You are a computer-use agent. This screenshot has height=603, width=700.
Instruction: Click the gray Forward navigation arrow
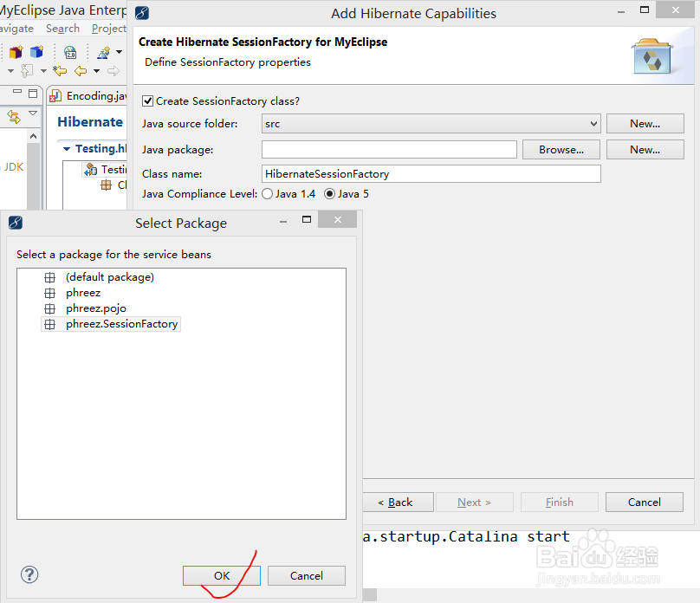coord(113,70)
